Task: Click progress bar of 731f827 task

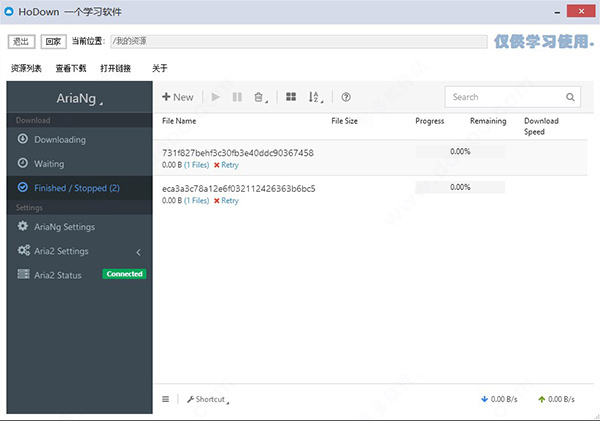Action: tap(460, 152)
